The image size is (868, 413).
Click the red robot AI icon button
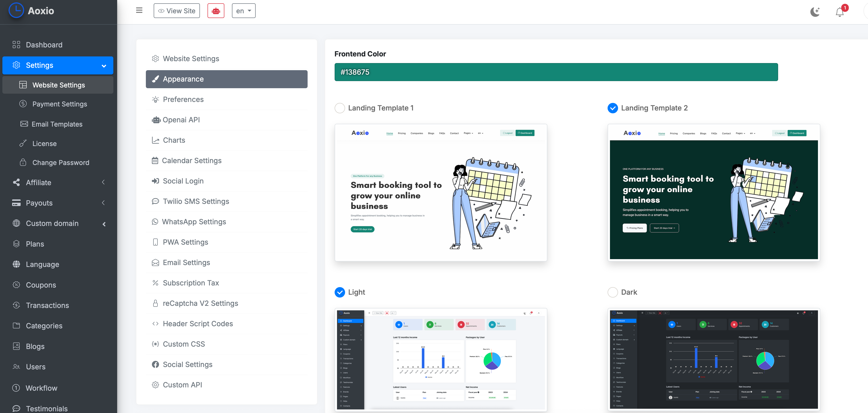(216, 11)
